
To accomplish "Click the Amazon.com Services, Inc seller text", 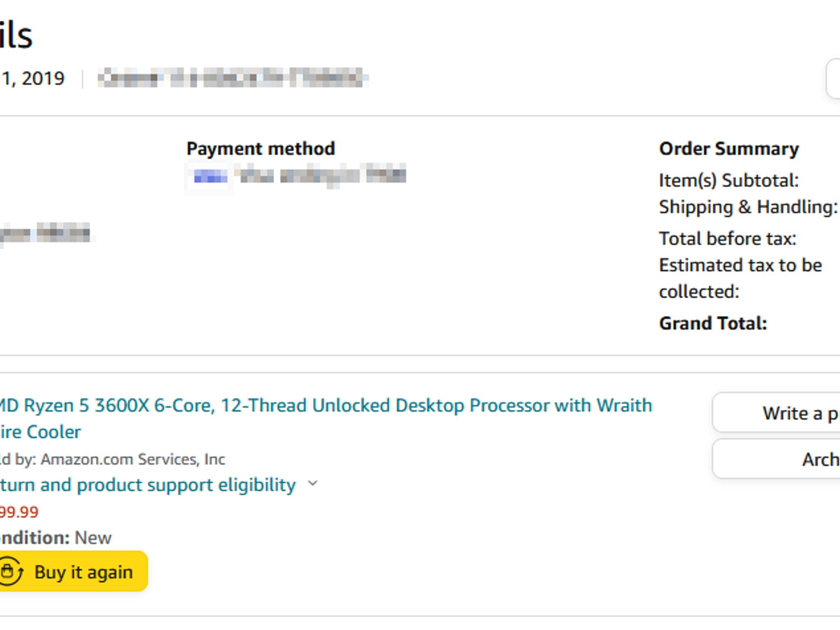I will (x=133, y=459).
